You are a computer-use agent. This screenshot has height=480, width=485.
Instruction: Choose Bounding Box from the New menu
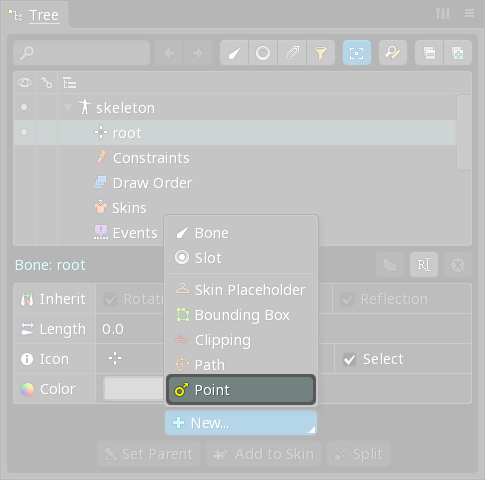[241, 315]
